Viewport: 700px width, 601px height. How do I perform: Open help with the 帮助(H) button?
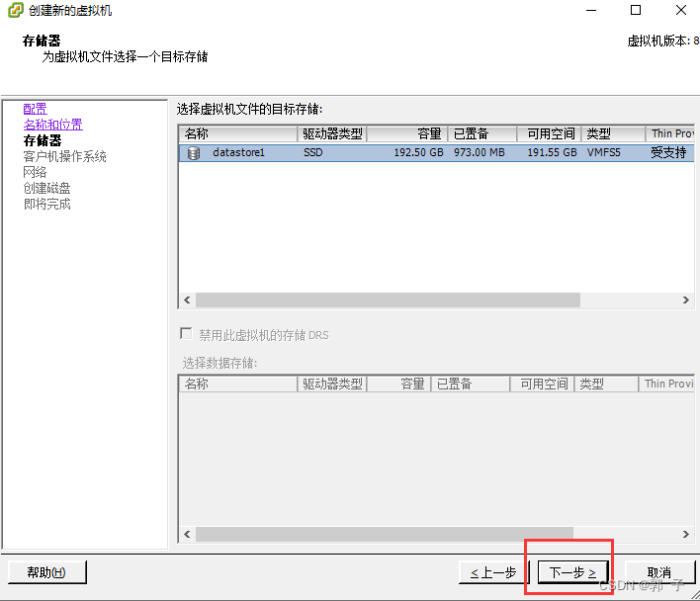point(46,572)
